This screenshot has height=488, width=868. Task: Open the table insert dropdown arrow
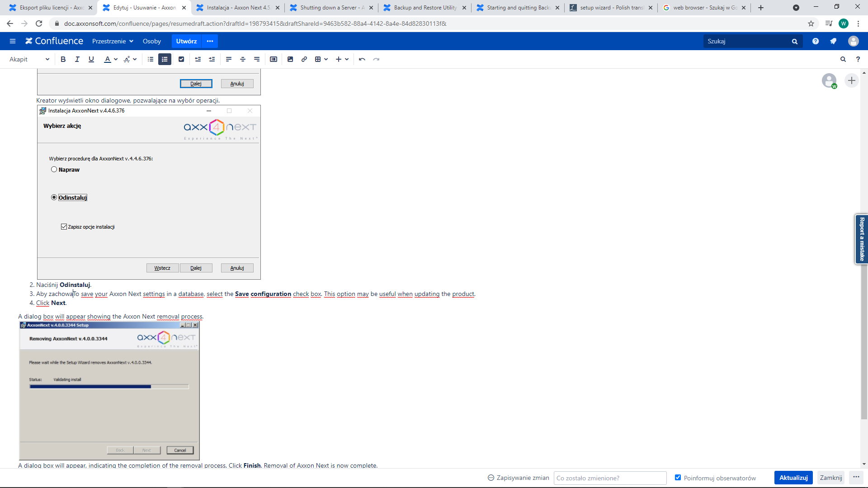point(326,59)
